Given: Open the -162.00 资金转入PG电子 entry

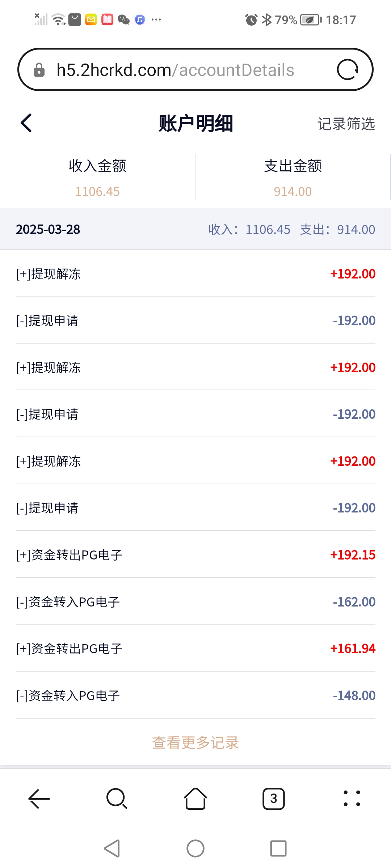Looking at the screenshot, I should (x=195, y=602).
